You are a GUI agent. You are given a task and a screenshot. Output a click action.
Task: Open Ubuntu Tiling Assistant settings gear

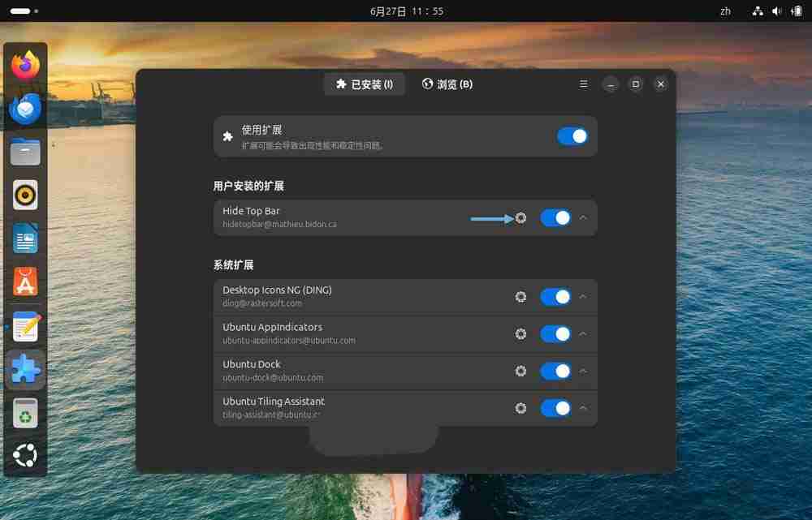pos(520,408)
